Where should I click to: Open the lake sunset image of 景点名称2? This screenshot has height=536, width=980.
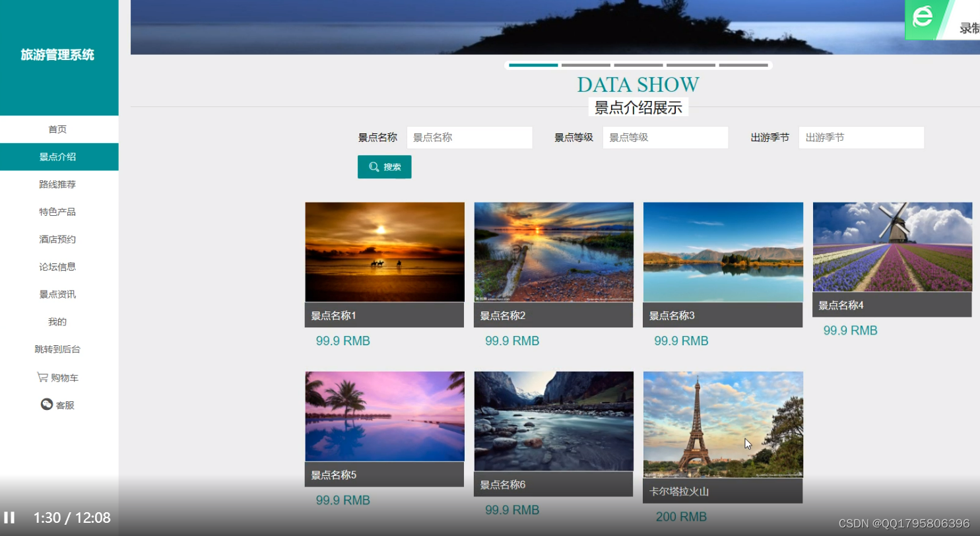point(554,252)
